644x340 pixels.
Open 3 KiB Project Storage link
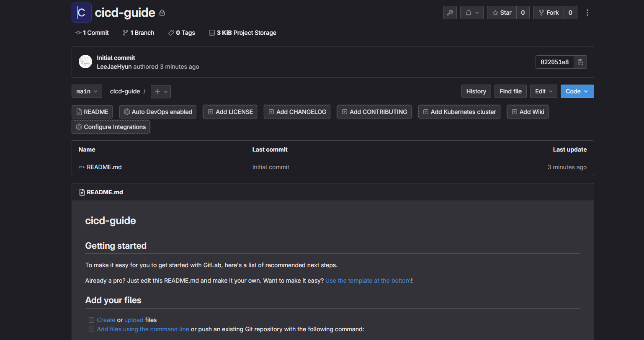coord(242,33)
